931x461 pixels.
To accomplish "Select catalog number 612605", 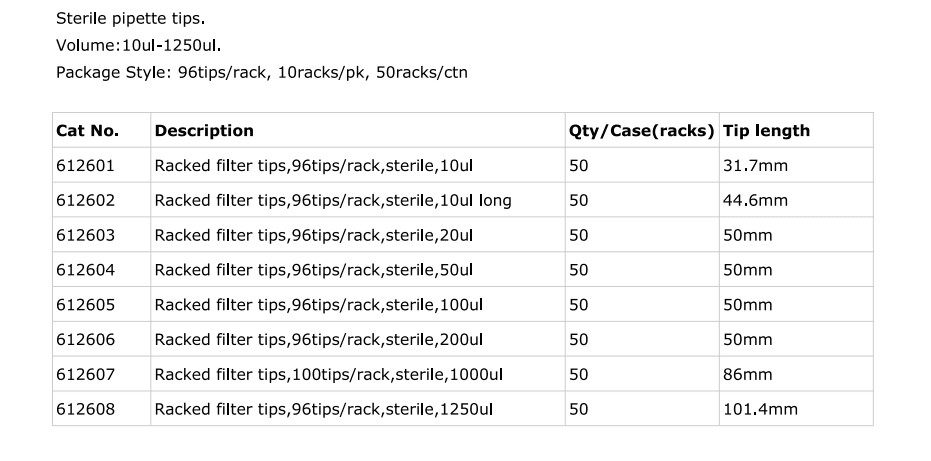I will coord(85,305).
